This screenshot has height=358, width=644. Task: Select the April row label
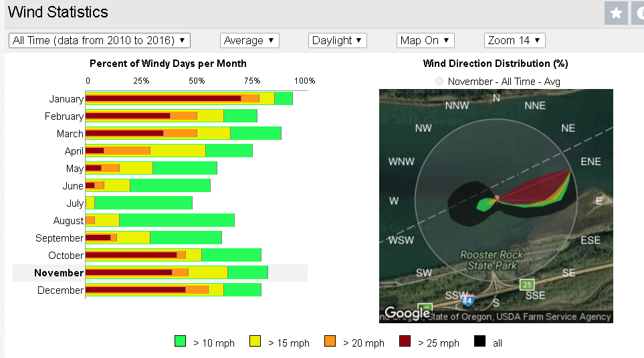tap(74, 151)
